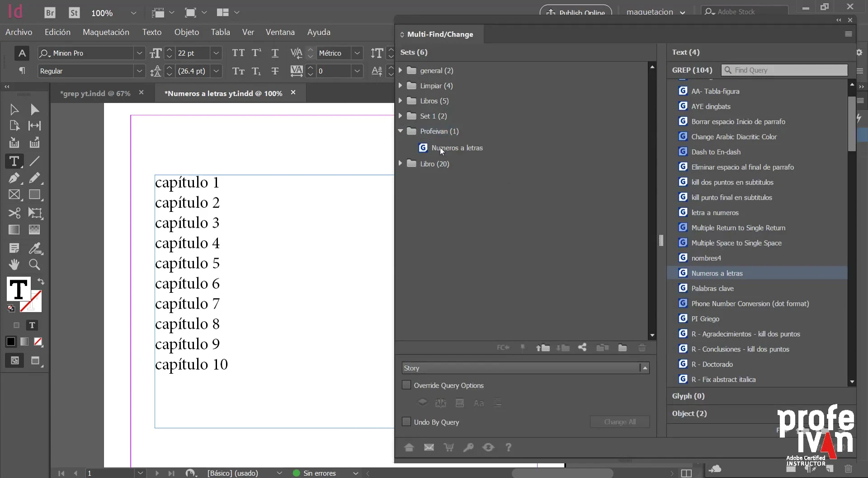
Task: Collapse the Profeivan (1) folder
Action: click(400, 131)
